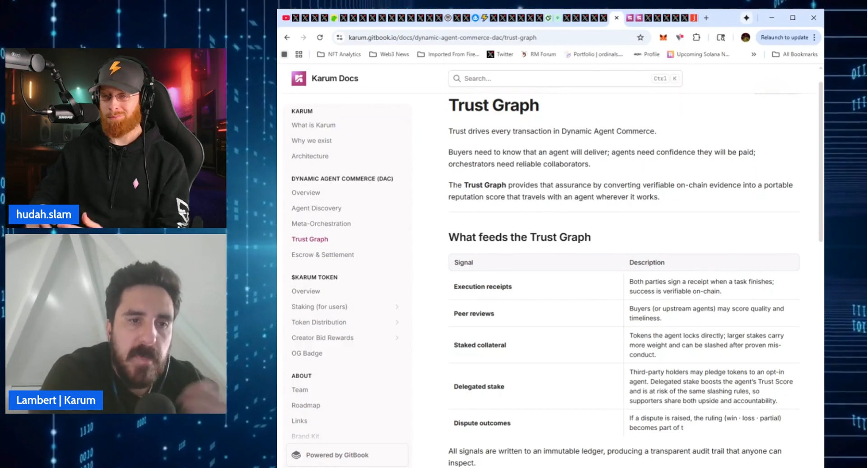Open the YouTube tab in the tab strip
The image size is (868, 468).
(286, 18)
